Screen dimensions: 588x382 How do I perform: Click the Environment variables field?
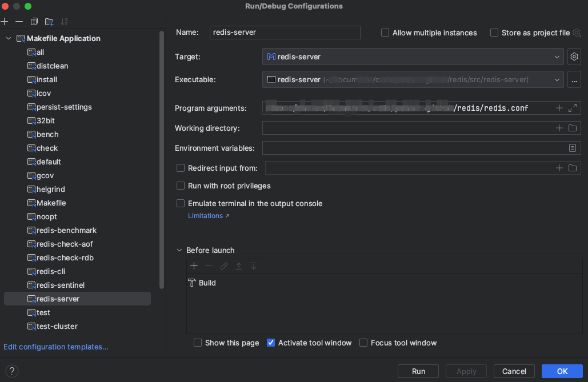pos(422,148)
